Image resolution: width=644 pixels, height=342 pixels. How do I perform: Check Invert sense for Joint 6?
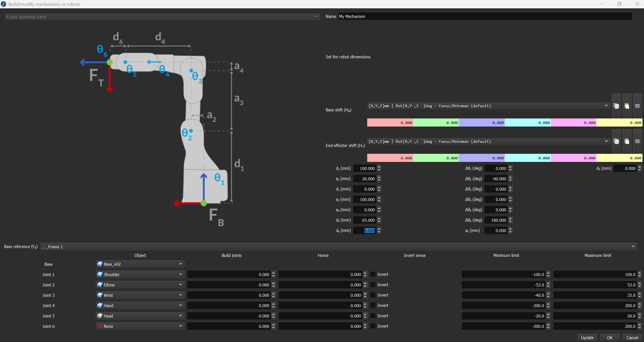click(373, 326)
